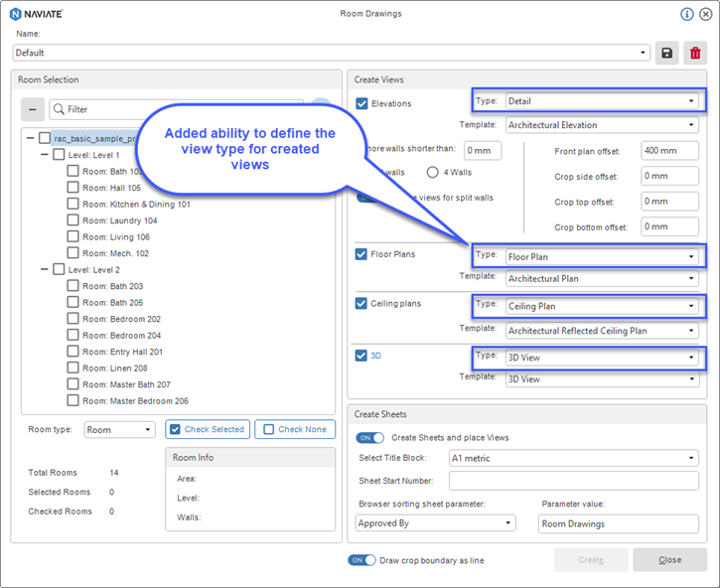Select Room: Bath 203 in tree

tap(113, 286)
